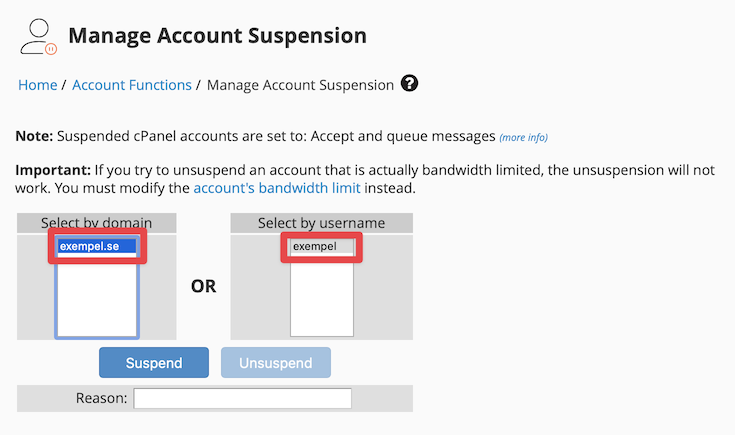
Task: Click the Select by domain header
Action: tap(97, 223)
